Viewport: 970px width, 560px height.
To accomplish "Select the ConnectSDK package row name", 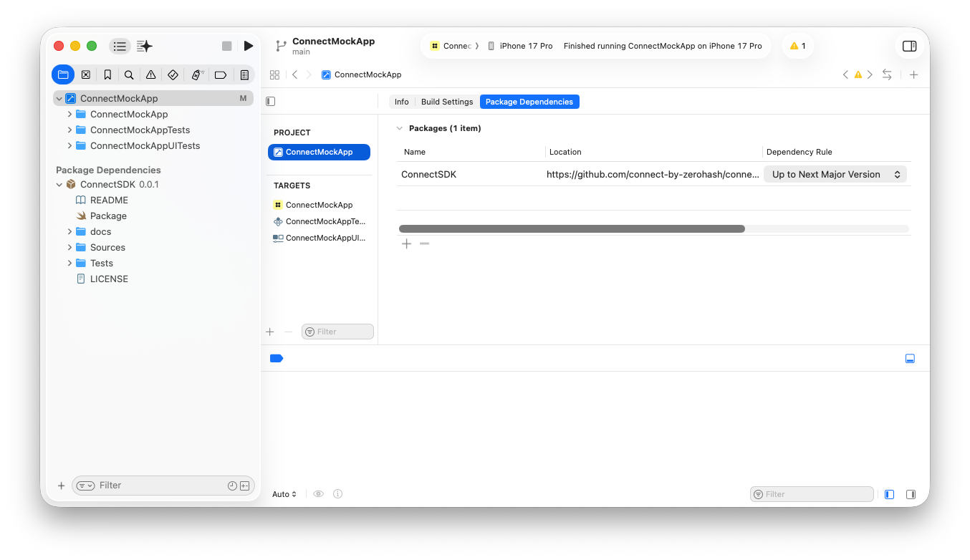I will [x=428, y=174].
